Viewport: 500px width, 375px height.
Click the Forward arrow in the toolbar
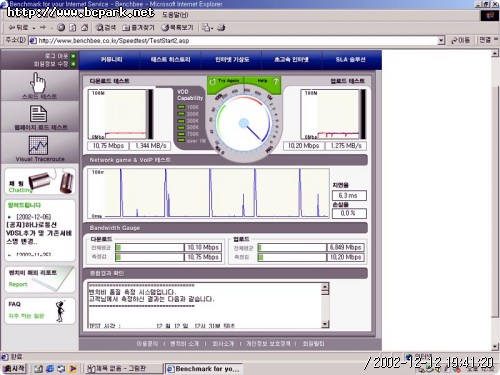point(43,28)
